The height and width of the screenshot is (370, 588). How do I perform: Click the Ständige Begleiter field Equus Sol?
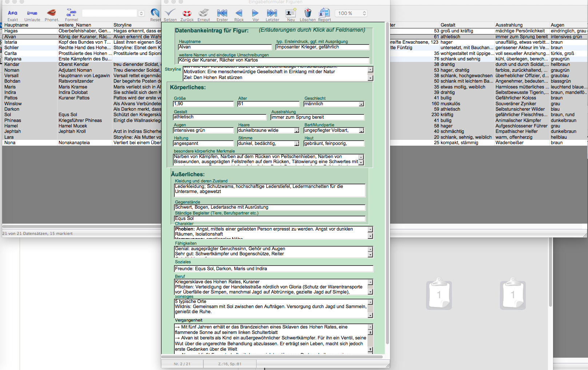pos(270,219)
